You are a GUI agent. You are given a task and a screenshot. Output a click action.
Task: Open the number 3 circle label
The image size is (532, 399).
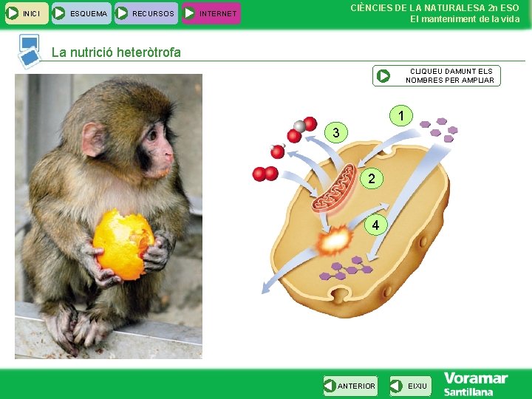(x=336, y=133)
